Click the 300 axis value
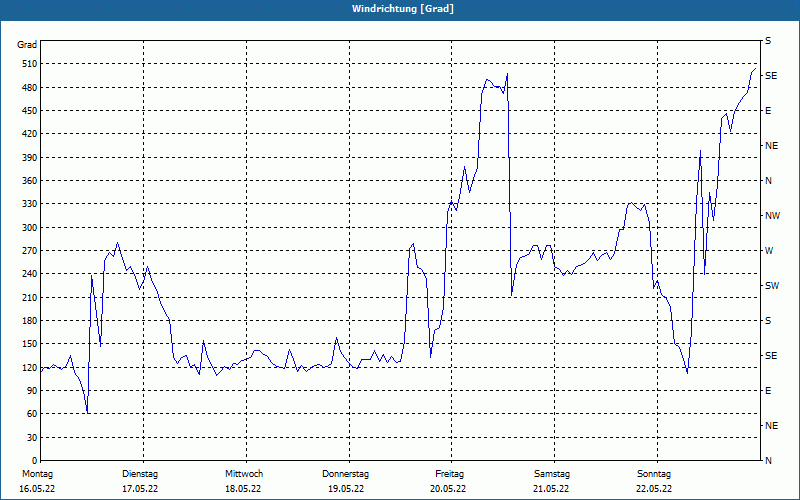This screenshot has height=500, width=800. [x=30, y=227]
